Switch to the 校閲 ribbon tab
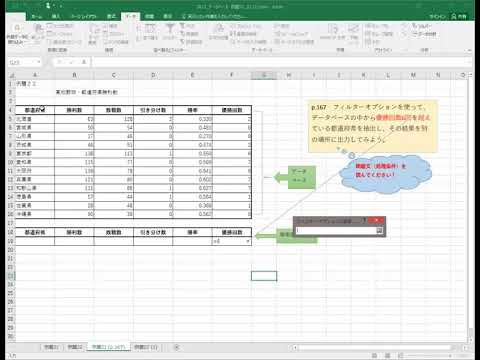The width and height of the screenshot is (480, 360). 149,16
